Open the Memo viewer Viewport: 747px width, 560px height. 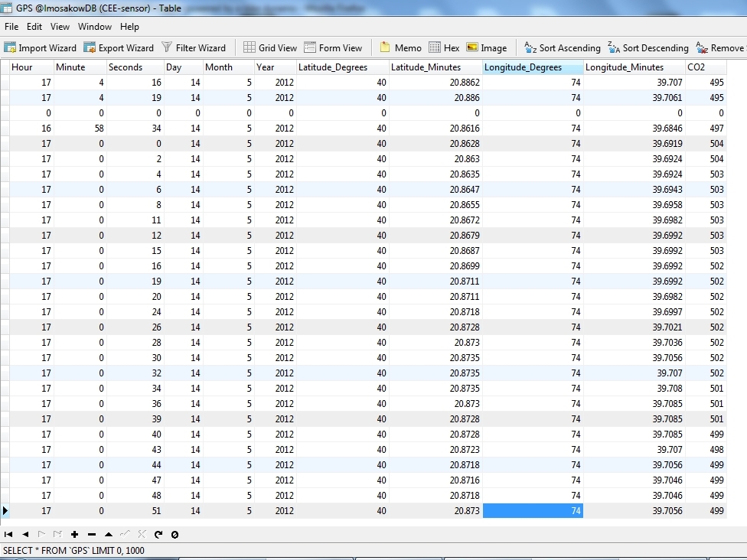click(400, 47)
